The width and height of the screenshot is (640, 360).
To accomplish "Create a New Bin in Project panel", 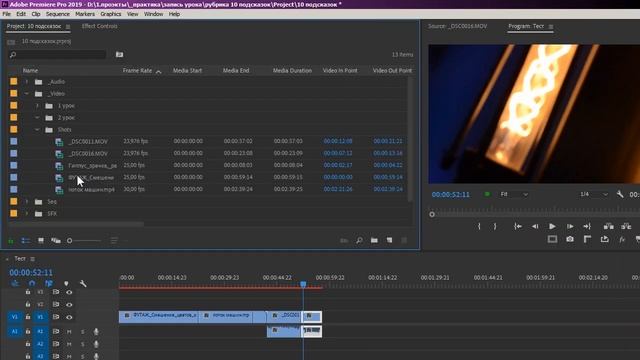I will tap(374, 240).
